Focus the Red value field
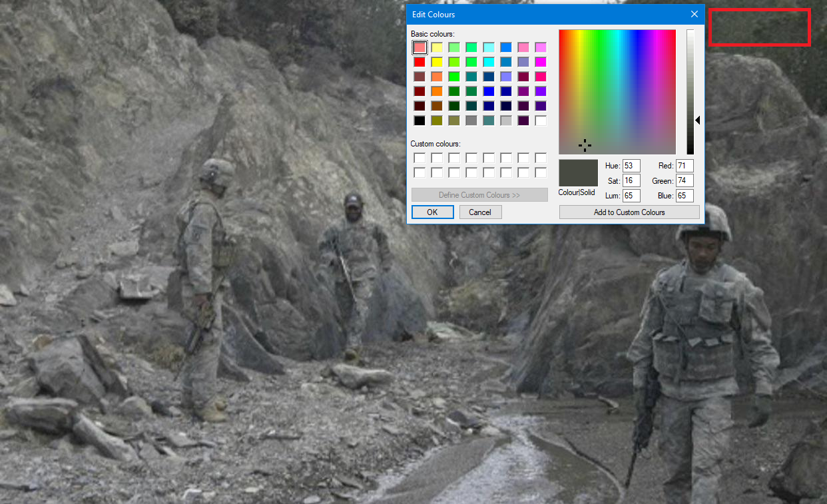Viewport: 827px width, 504px height. 685,166
